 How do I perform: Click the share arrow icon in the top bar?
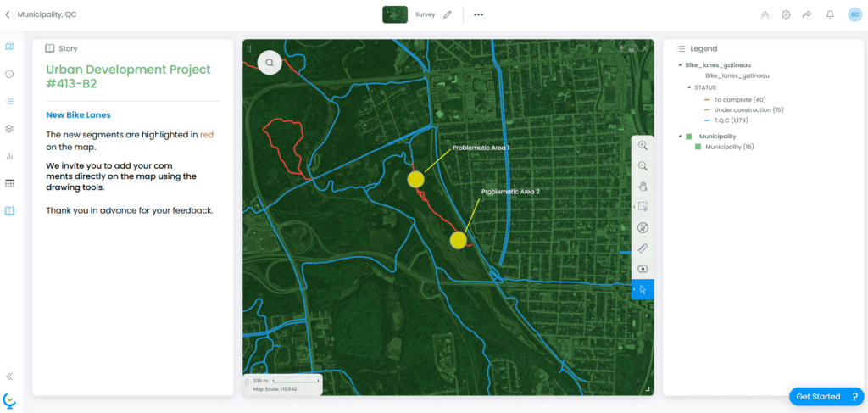807,15
